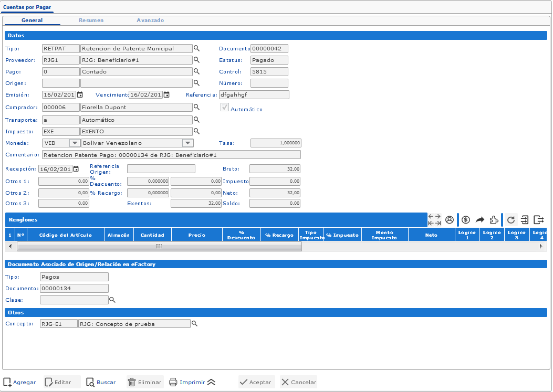Image resolution: width=553 pixels, height=392 pixels.
Task: Click the Renglones horizontal scrollbar thumb
Action: [159, 246]
